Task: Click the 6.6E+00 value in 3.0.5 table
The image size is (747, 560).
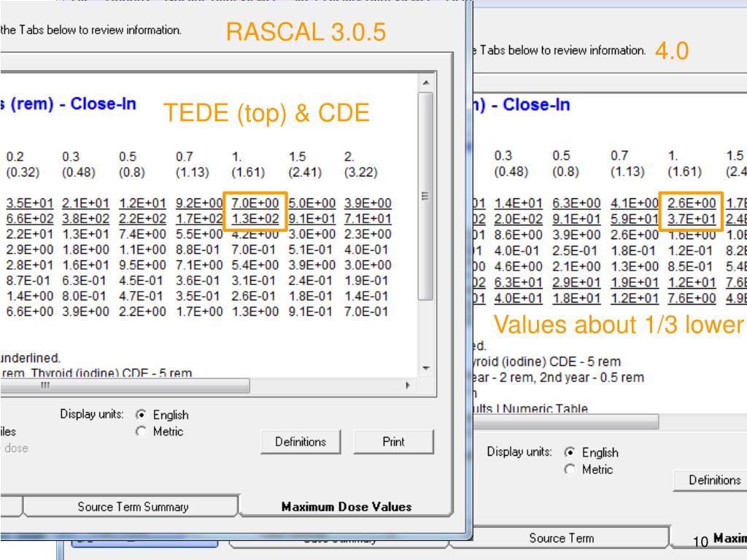Action: (29, 311)
